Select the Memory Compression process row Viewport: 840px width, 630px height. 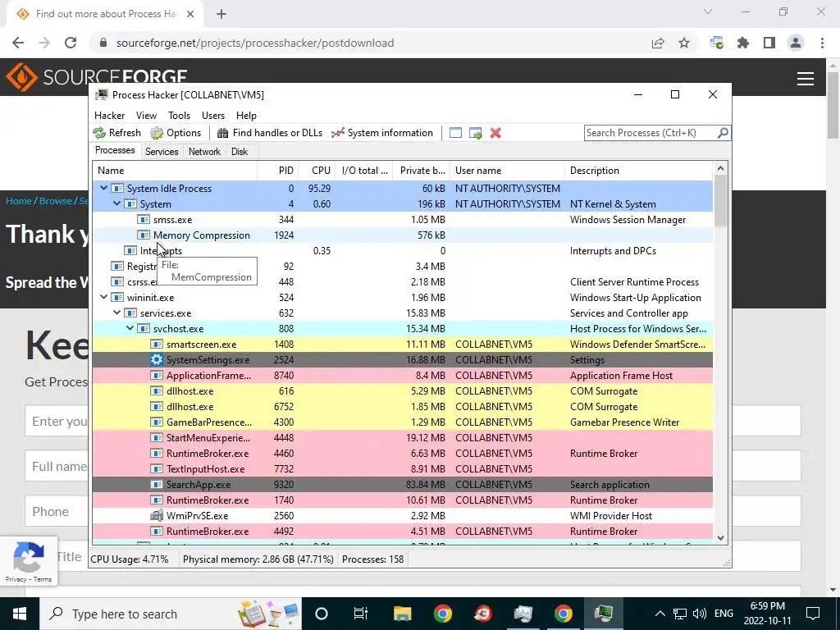pyautogui.click(x=402, y=235)
